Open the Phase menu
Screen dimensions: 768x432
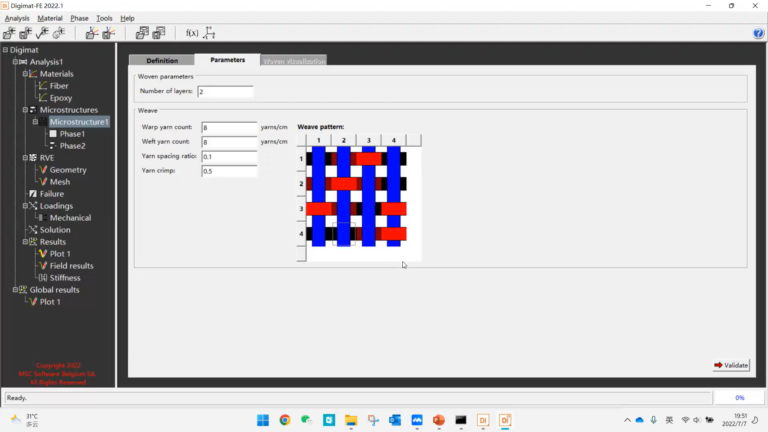(x=79, y=18)
